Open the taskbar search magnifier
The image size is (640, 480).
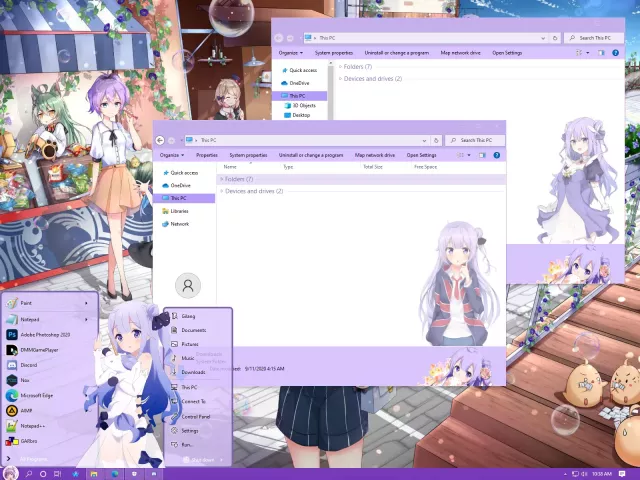[29, 474]
